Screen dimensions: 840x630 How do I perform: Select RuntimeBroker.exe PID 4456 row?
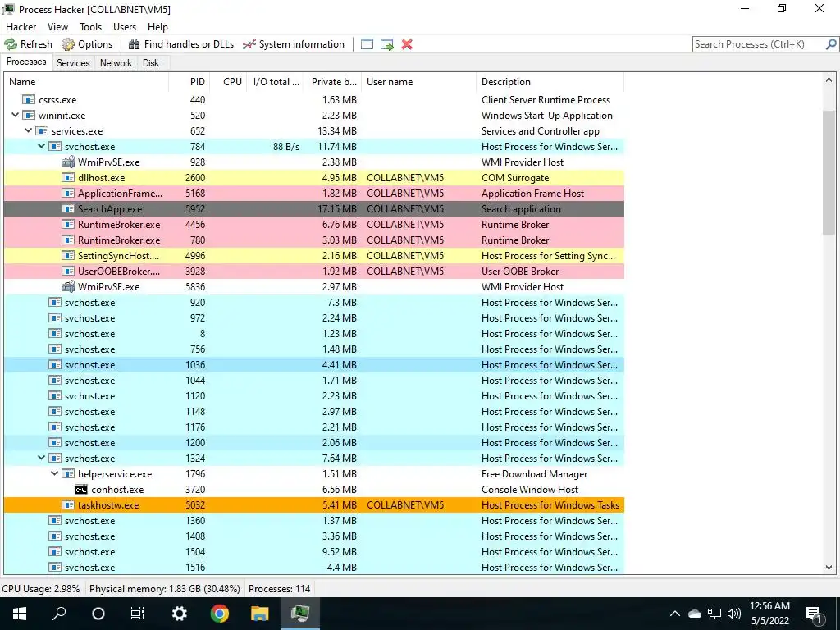pyautogui.click(x=314, y=225)
